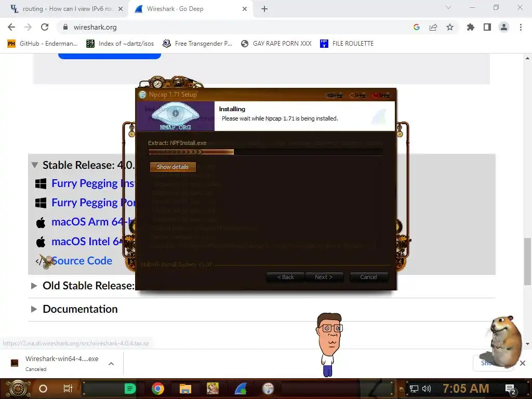Open File Explorer from the taskbar
Viewport: 532px width, 399px height.
(185, 389)
